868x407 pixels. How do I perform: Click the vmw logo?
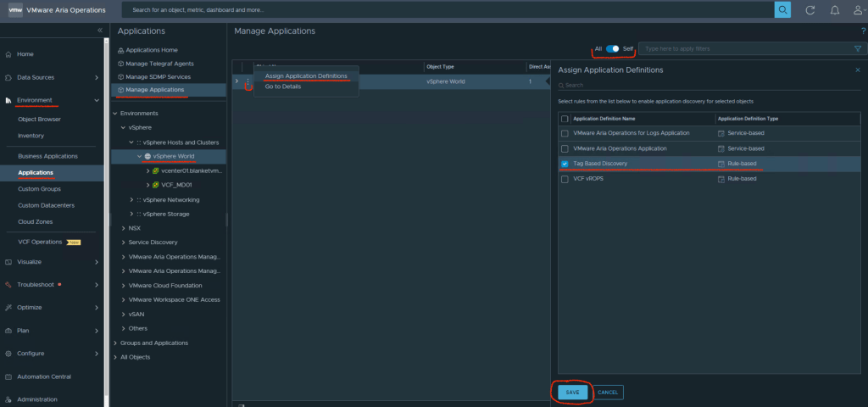pyautogui.click(x=15, y=10)
